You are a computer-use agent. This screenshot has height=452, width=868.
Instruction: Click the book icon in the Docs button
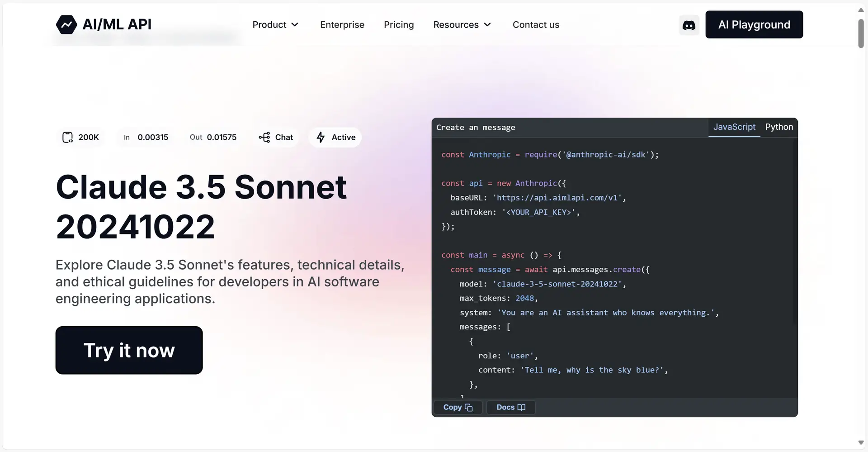click(521, 407)
